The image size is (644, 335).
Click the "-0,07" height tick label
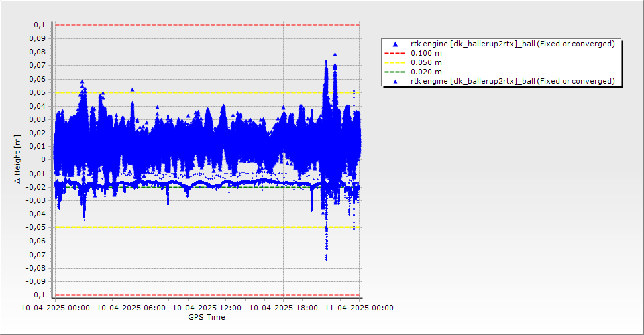(x=36, y=255)
